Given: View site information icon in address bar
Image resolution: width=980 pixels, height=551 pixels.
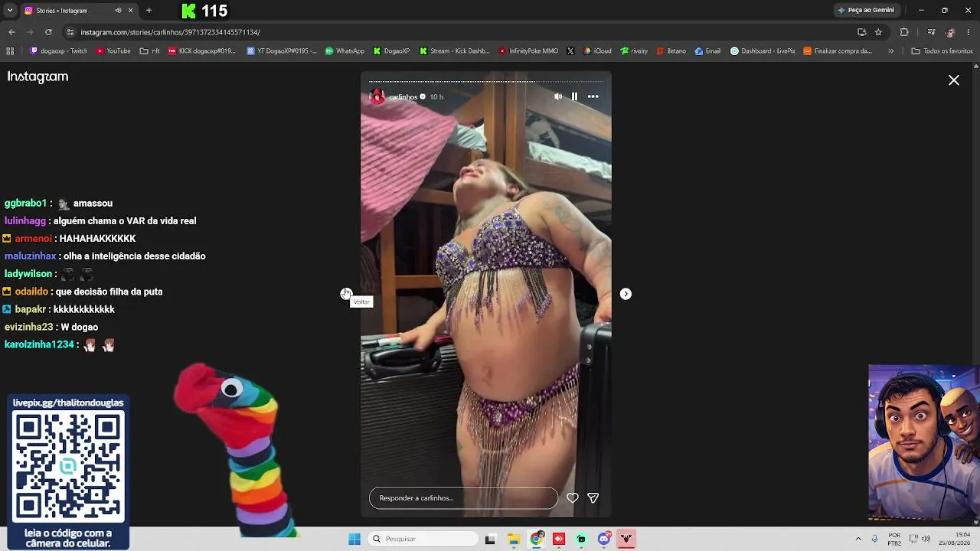Looking at the screenshot, I should pyautogui.click(x=70, y=32).
